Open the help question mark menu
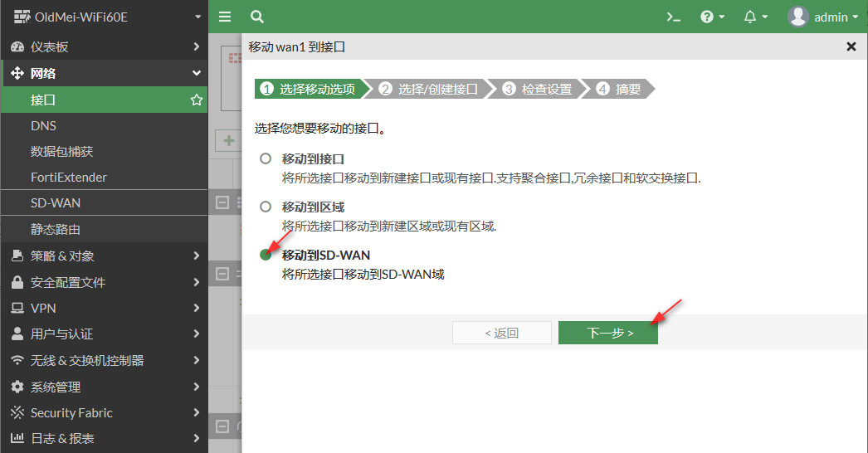This screenshot has height=453, width=868. (713, 17)
